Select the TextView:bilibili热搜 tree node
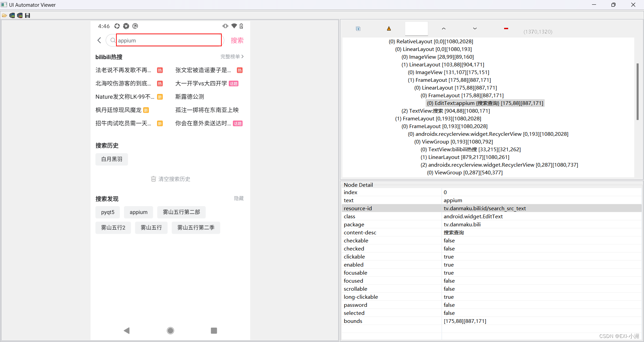This screenshot has height=342, width=644. click(471, 150)
